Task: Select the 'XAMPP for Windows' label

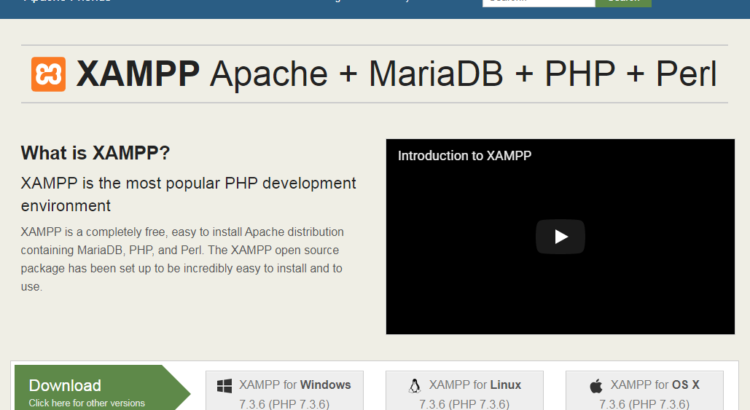Action: click(x=295, y=385)
